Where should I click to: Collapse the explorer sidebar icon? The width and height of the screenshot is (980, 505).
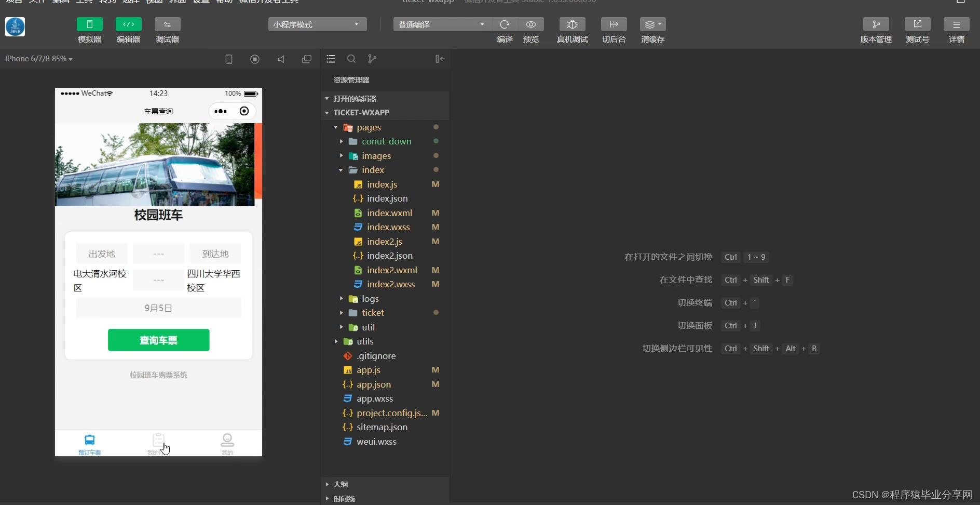[x=440, y=59]
